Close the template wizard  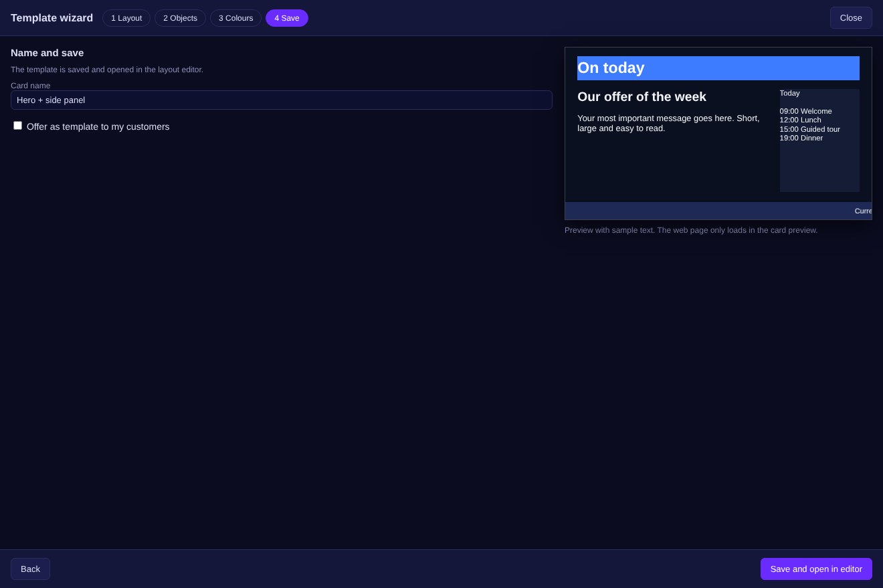coord(851,18)
